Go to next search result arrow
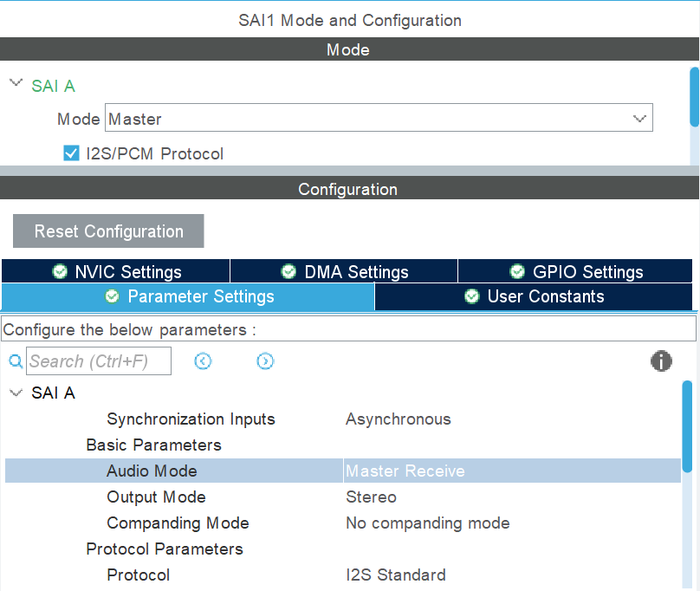This screenshot has width=700, height=591. [x=265, y=361]
